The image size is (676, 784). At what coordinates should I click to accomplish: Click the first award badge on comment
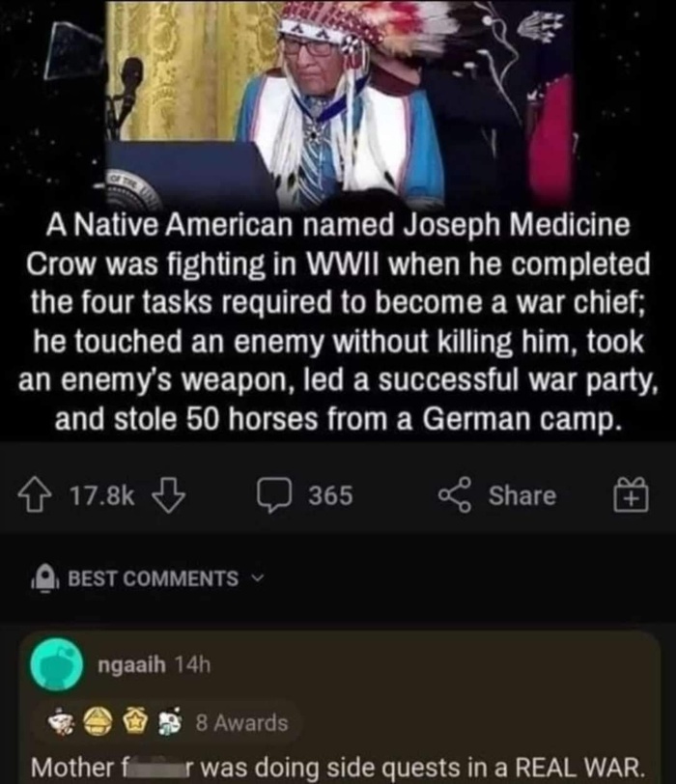coord(63,722)
